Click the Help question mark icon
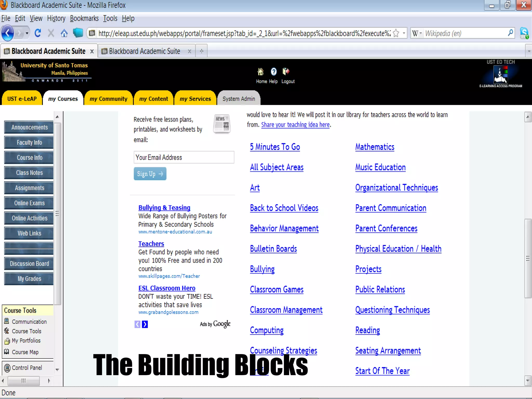532x399 pixels. [274, 71]
